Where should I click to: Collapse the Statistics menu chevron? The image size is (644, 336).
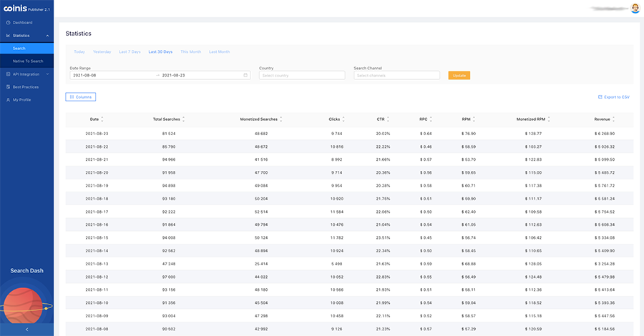coord(47,35)
